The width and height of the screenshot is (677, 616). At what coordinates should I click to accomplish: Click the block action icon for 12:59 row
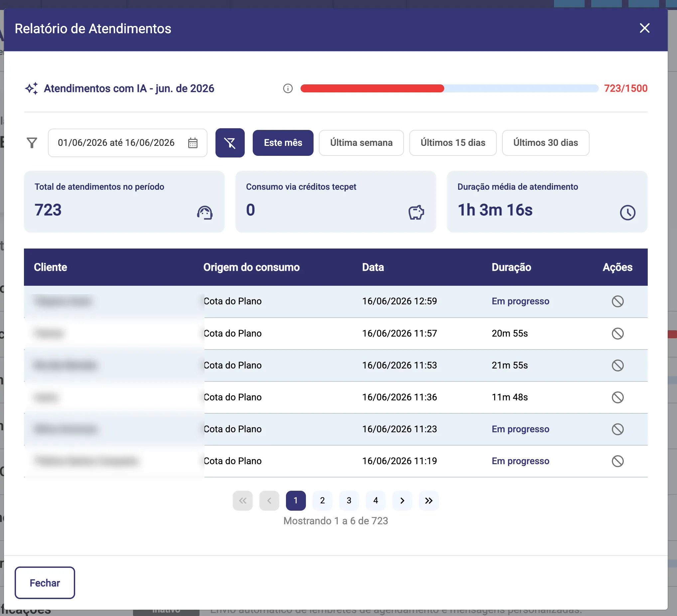click(617, 301)
